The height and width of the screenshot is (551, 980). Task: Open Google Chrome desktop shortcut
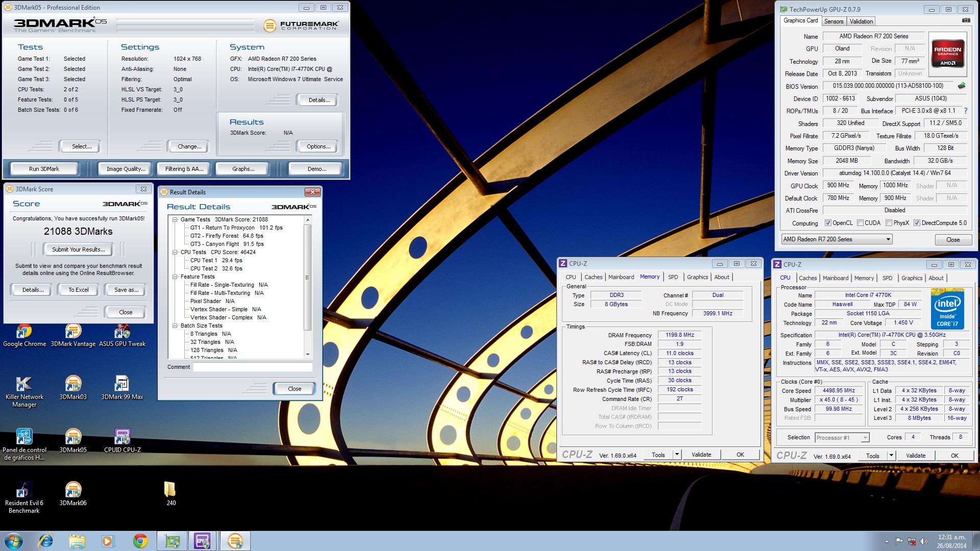tap(24, 335)
